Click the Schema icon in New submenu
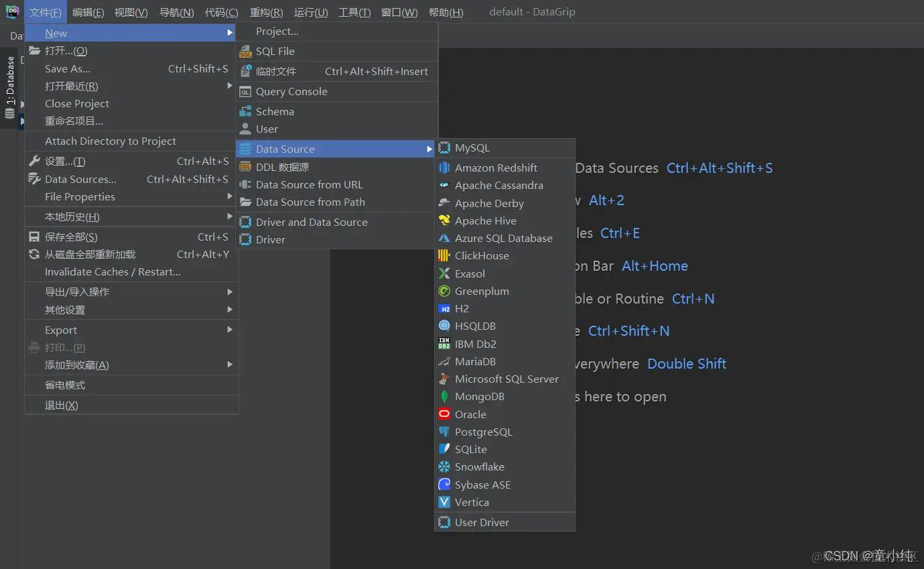The height and width of the screenshot is (569, 924). 245,112
